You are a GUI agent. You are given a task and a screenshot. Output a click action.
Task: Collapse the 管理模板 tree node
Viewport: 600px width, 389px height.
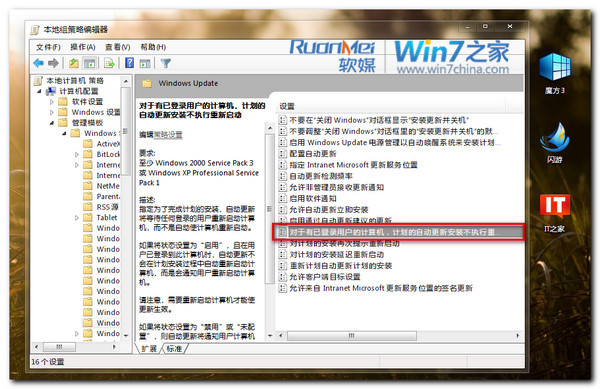coord(52,123)
